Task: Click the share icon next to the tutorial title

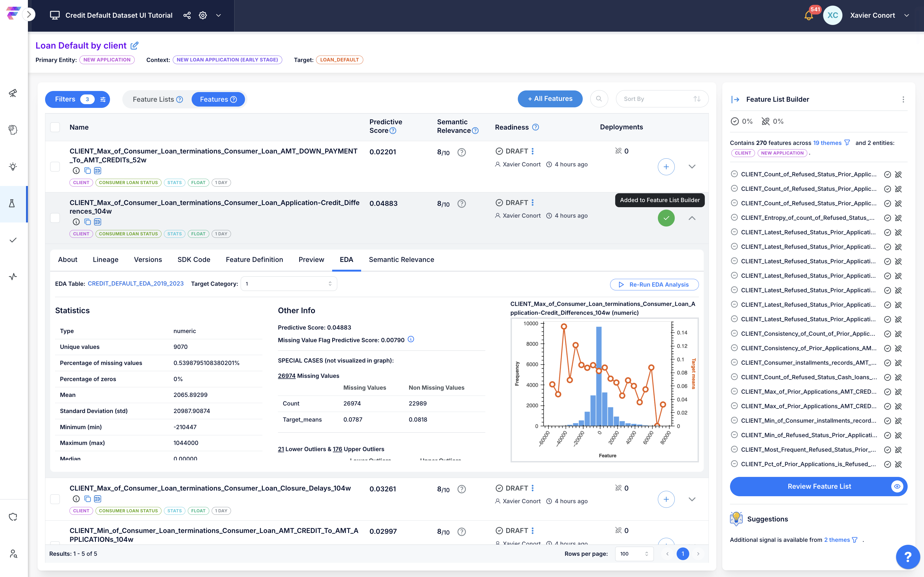Action: (187, 15)
